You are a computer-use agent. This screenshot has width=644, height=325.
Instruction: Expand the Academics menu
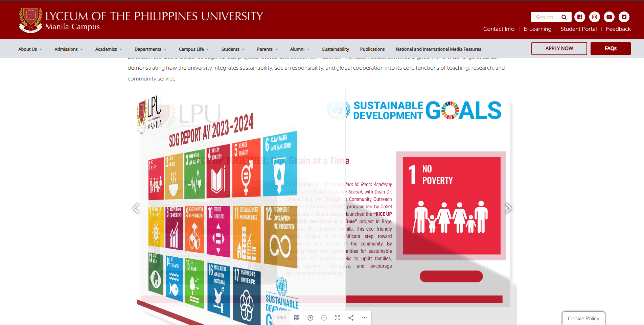coord(109,49)
